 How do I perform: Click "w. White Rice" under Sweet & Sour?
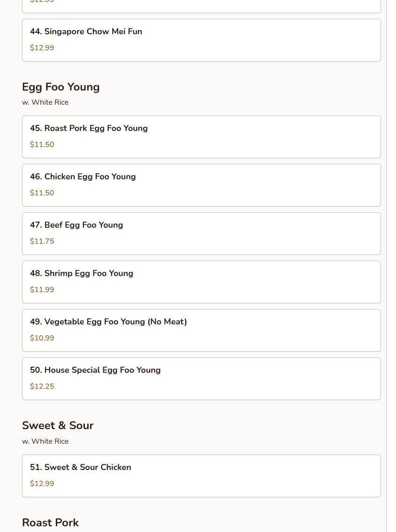[45, 441]
